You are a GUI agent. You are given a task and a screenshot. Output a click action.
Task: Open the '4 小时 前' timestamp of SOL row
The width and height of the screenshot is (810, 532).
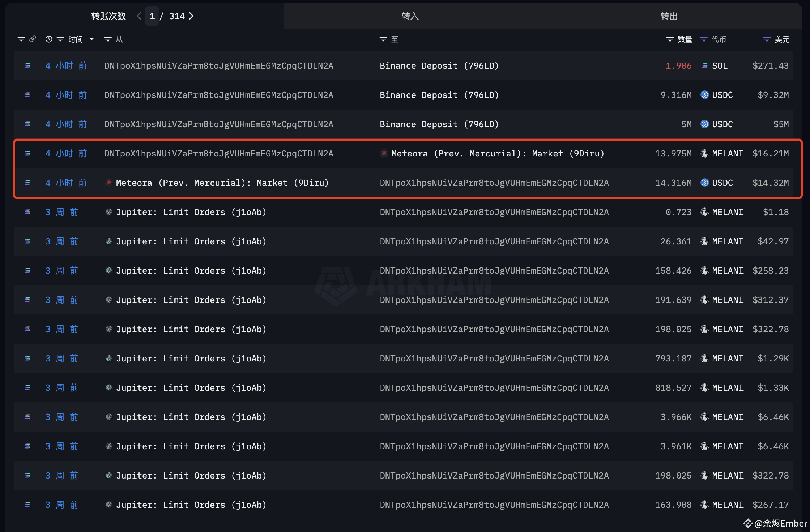coord(66,66)
